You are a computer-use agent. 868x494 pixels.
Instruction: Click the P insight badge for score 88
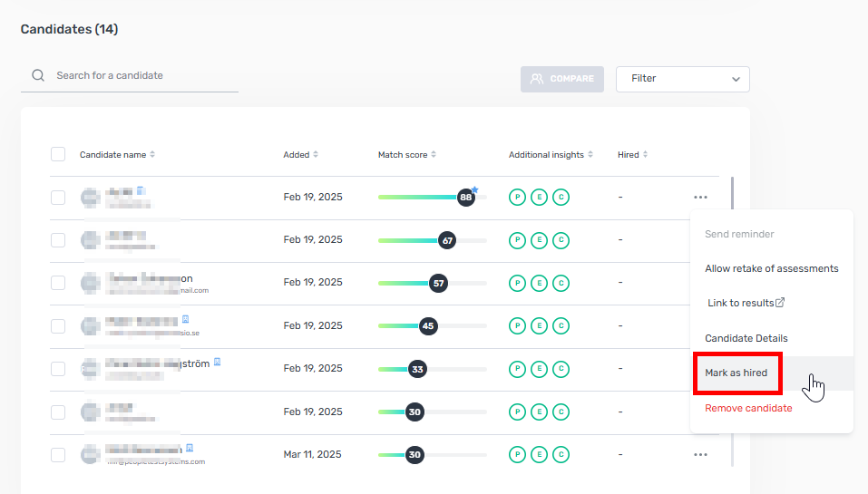coord(517,198)
